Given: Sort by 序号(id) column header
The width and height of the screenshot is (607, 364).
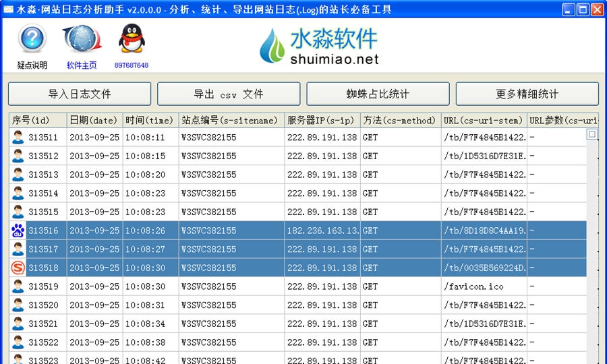Looking at the screenshot, I should pos(38,120).
